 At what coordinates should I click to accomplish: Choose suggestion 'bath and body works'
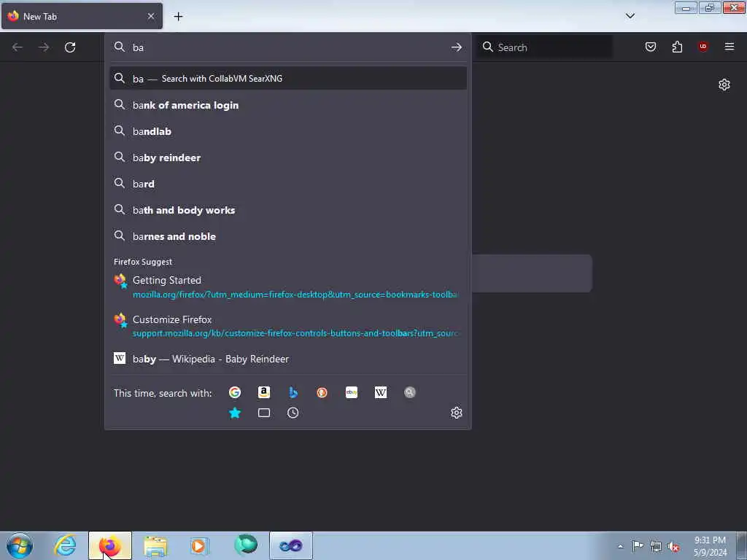point(288,210)
